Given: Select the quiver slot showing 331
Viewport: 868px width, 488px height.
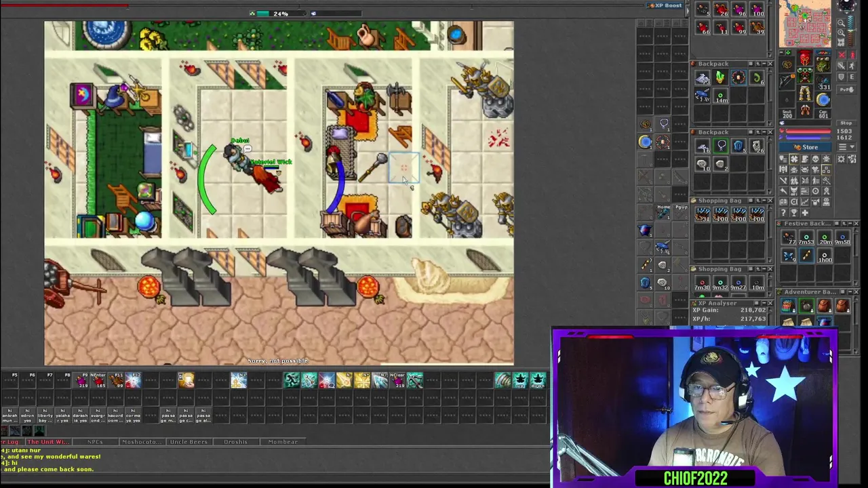Looking at the screenshot, I should (x=823, y=83).
